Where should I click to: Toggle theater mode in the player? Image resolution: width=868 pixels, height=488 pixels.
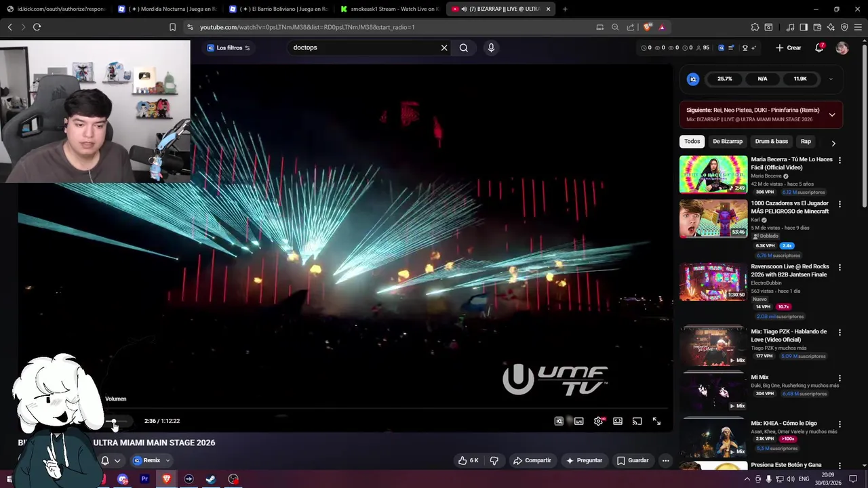tap(618, 421)
